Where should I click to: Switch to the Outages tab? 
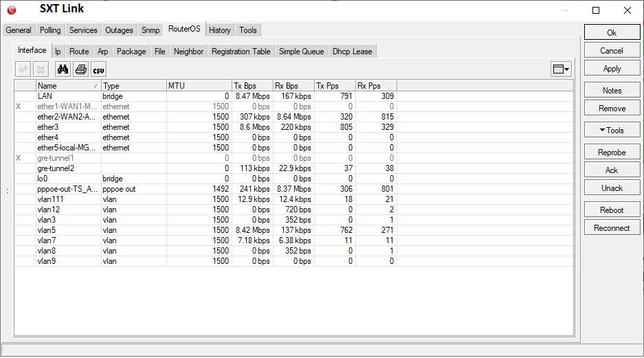119,30
